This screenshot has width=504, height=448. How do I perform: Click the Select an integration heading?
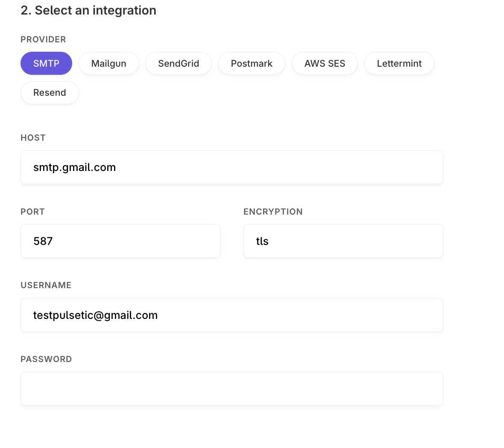(88, 10)
